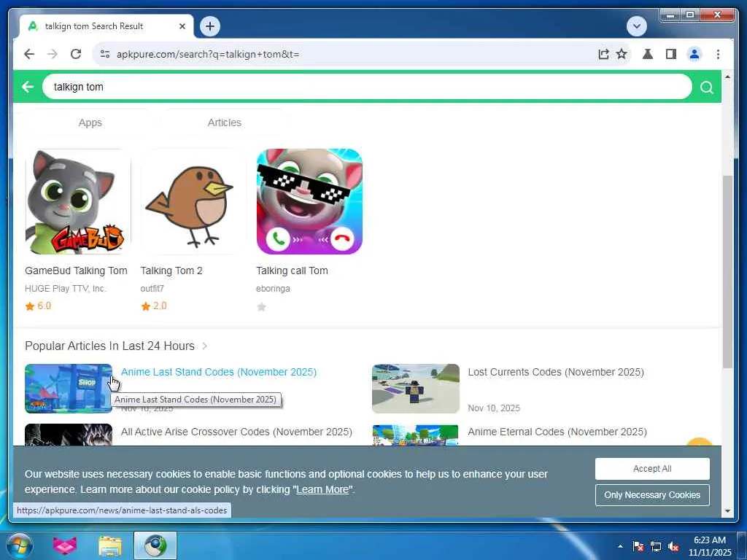747x560 pixels.
Task: Select the Chromium browser taskbar button
Action: tap(155, 545)
